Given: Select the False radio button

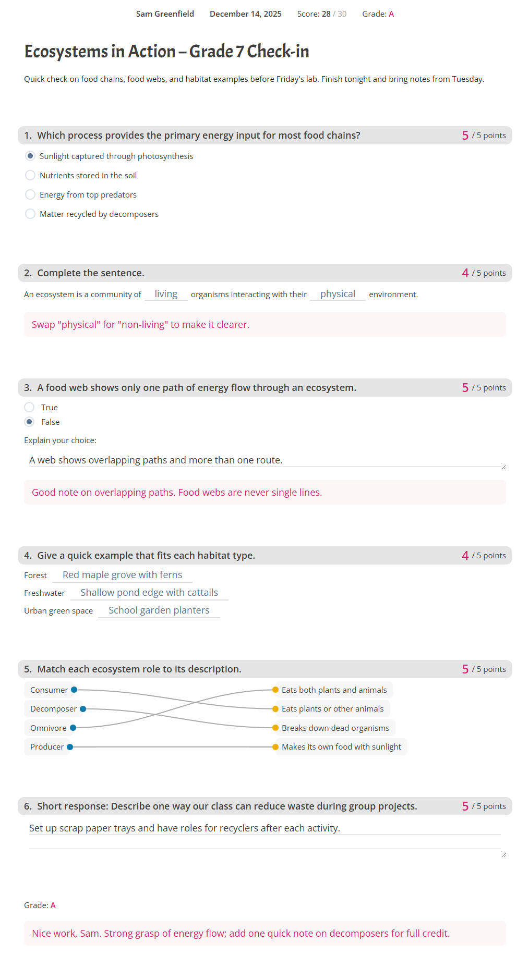Looking at the screenshot, I should click(x=30, y=422).
